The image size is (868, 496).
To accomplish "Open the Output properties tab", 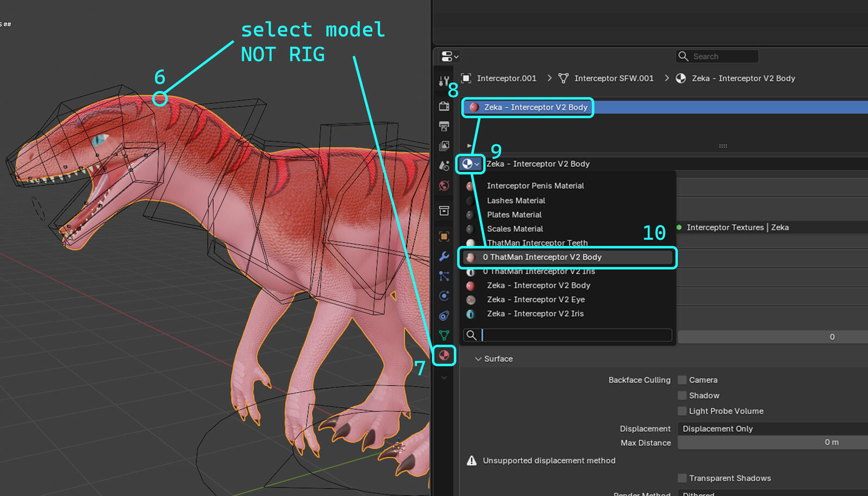I will [444, 126].
